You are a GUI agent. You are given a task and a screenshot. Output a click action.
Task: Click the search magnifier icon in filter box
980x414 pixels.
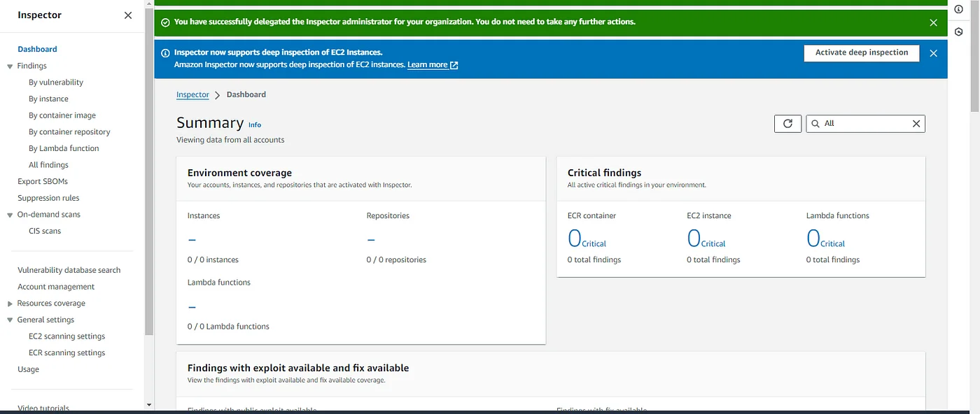pyautogui.click(x=815, y=124)
